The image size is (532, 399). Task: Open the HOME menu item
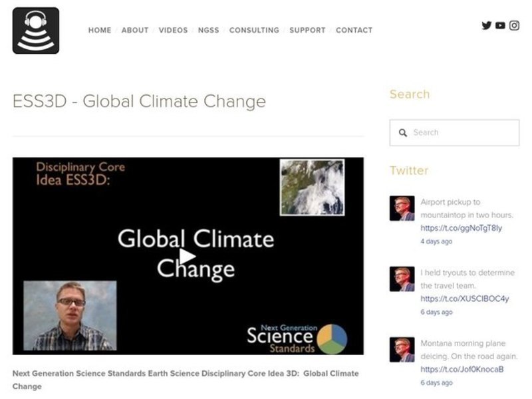tap(100, 30)
